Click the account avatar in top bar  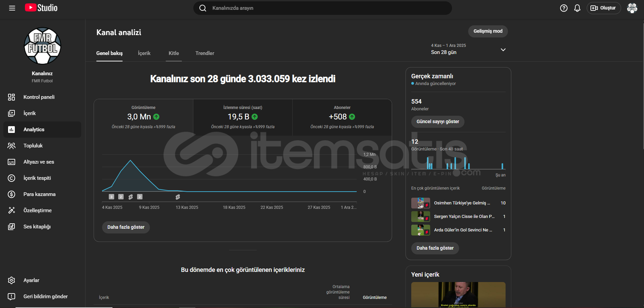632,8
